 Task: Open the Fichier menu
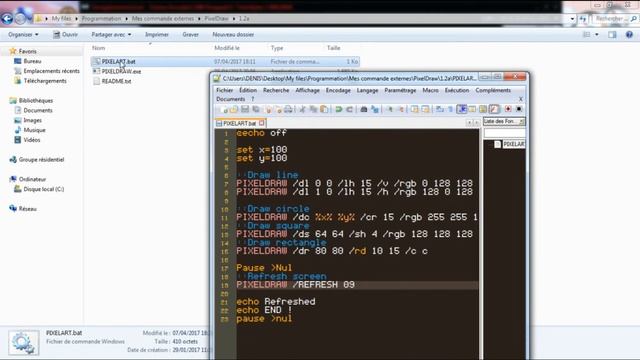tap(224, 90)
